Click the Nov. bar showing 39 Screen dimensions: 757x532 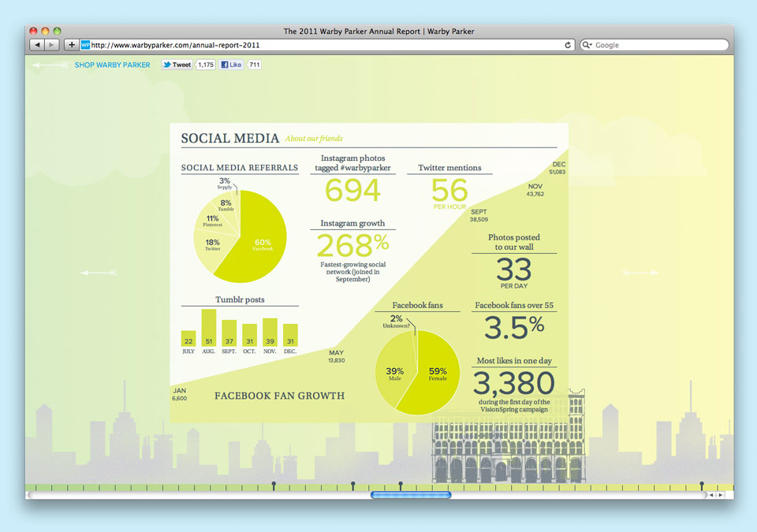(270, 332)
